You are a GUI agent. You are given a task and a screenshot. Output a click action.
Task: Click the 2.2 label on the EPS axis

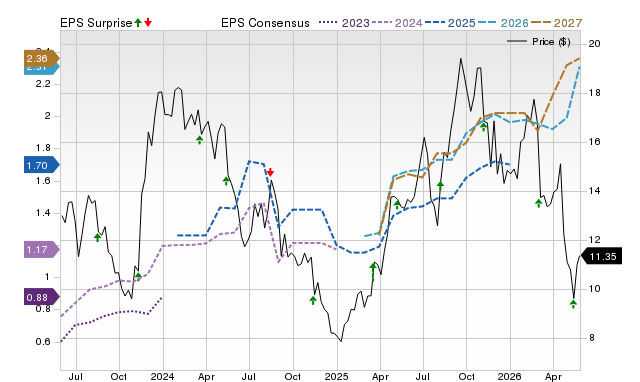click(x=43, y=84)
